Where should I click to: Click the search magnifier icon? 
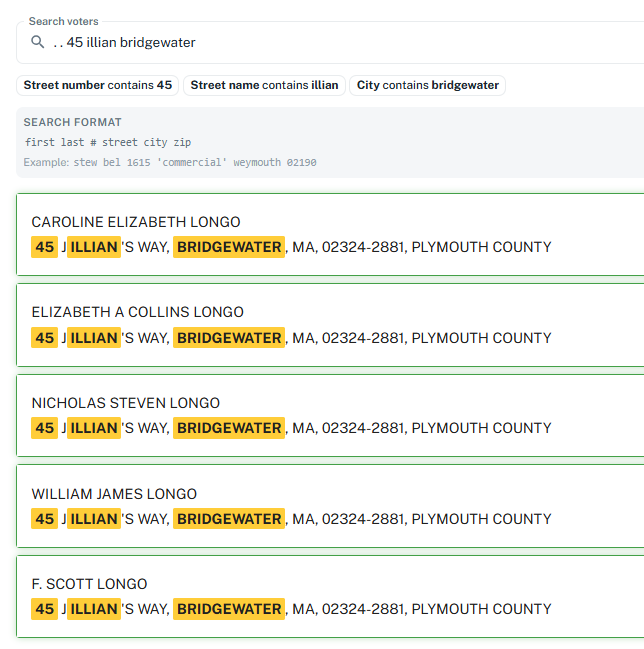coord(38,42)
